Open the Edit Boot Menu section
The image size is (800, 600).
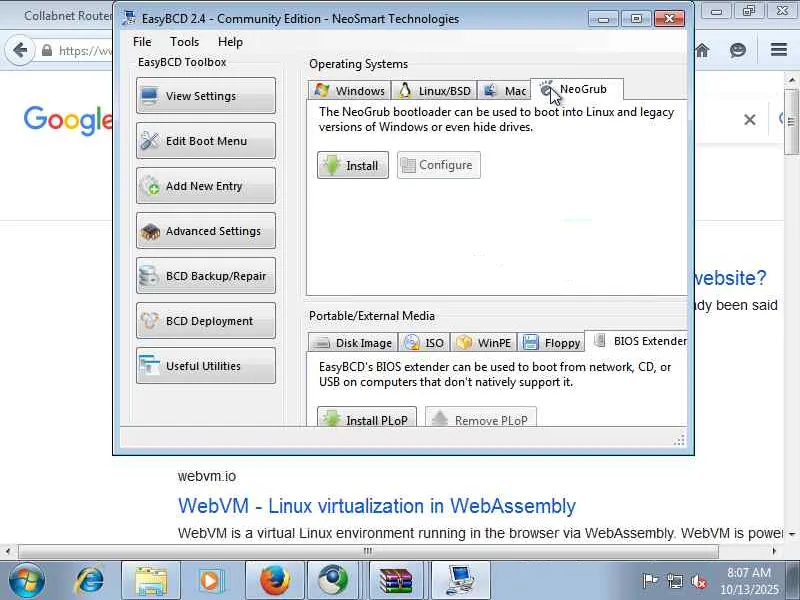pos(206,140)
